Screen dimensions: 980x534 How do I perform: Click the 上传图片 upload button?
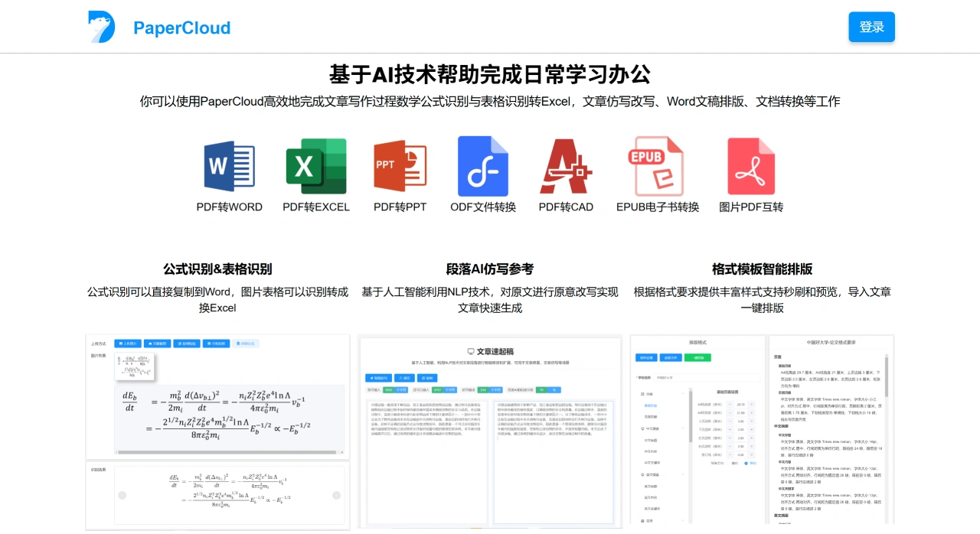coord(129,343)
